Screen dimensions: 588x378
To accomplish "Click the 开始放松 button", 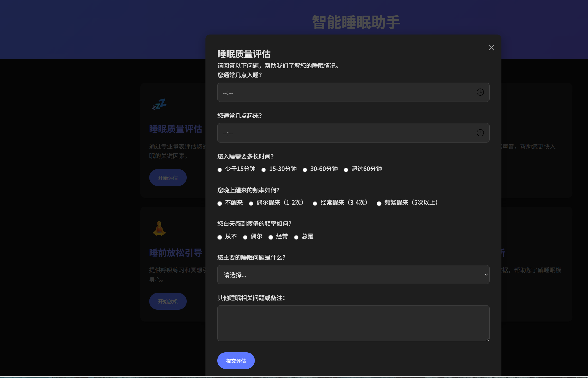I will tap(168, 301).
